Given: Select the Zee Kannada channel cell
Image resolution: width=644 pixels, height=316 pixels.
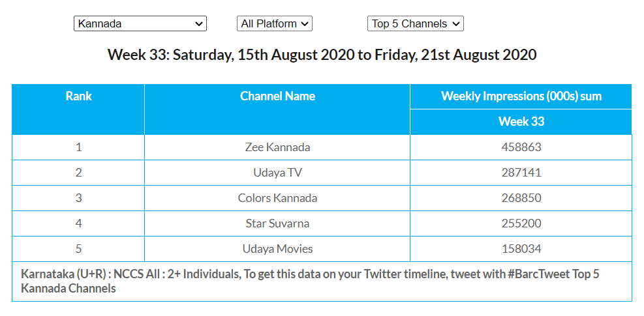Looking at the screenshot, I should pos(277,147).
